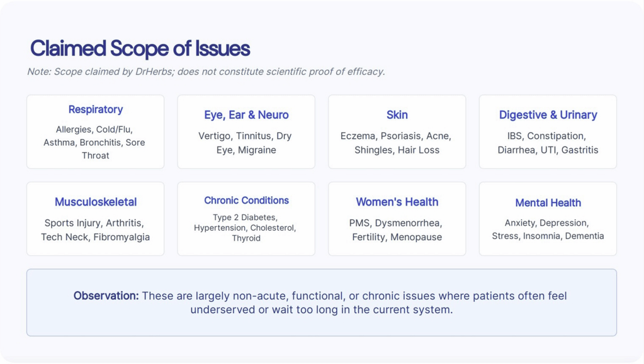Image resolution: width=644 pixels, height=364 pixels.
Task: Click the bold "Observation:" label
Action: pyautogui.click(x=106, y=295)
